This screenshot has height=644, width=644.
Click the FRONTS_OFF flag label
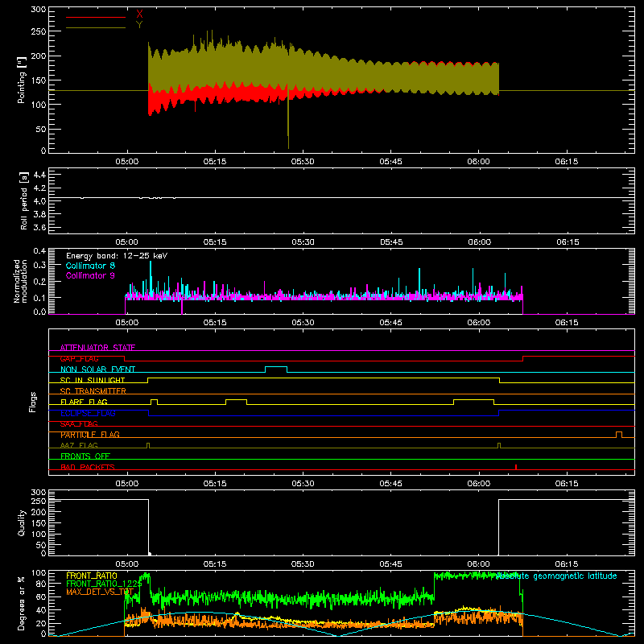click(x=85, y=456)
